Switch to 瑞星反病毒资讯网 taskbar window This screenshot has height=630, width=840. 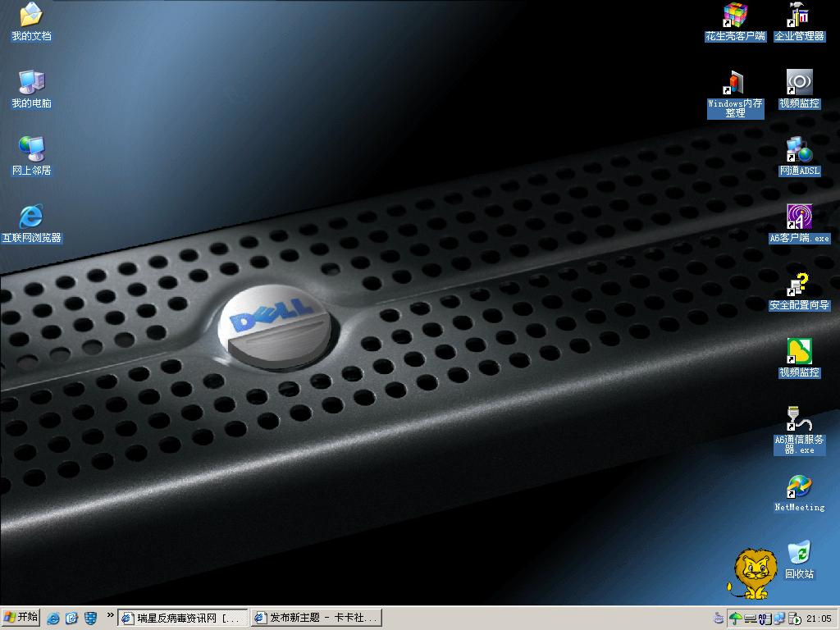coord(183,619)
